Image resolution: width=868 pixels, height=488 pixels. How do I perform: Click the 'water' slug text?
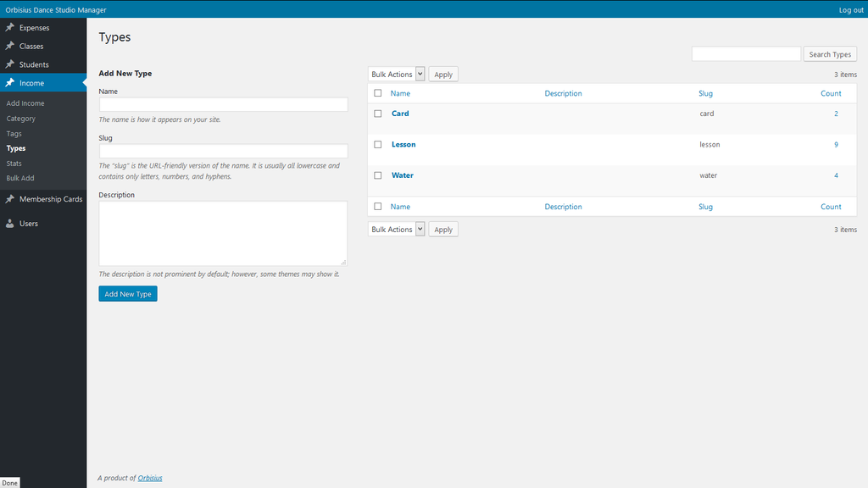tap(708, 175)
